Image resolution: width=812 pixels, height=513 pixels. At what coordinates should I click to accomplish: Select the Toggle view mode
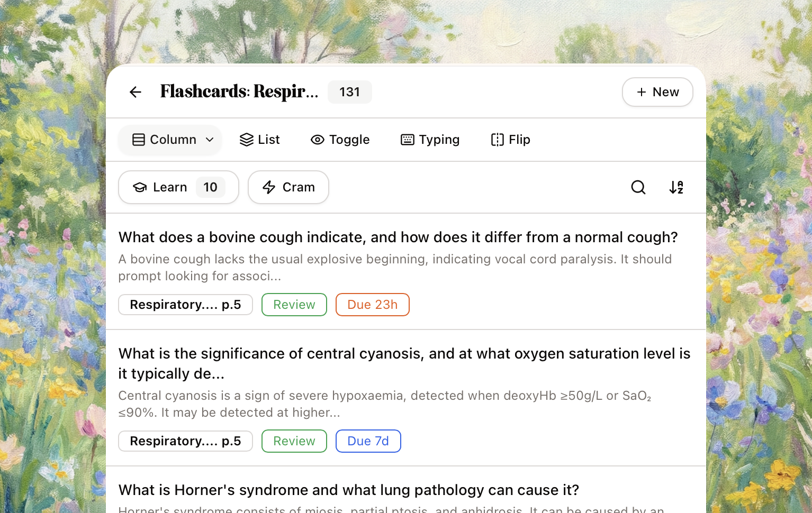pos(340,140)
